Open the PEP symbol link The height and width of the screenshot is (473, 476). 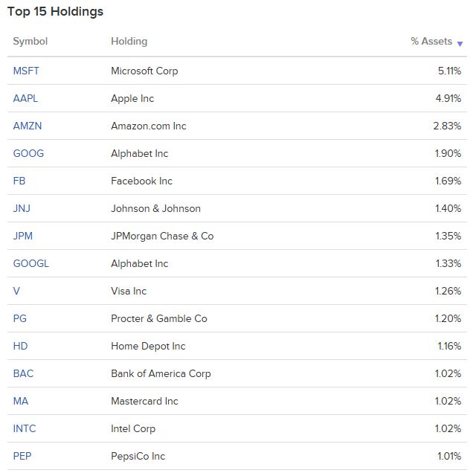coord(22,456)
